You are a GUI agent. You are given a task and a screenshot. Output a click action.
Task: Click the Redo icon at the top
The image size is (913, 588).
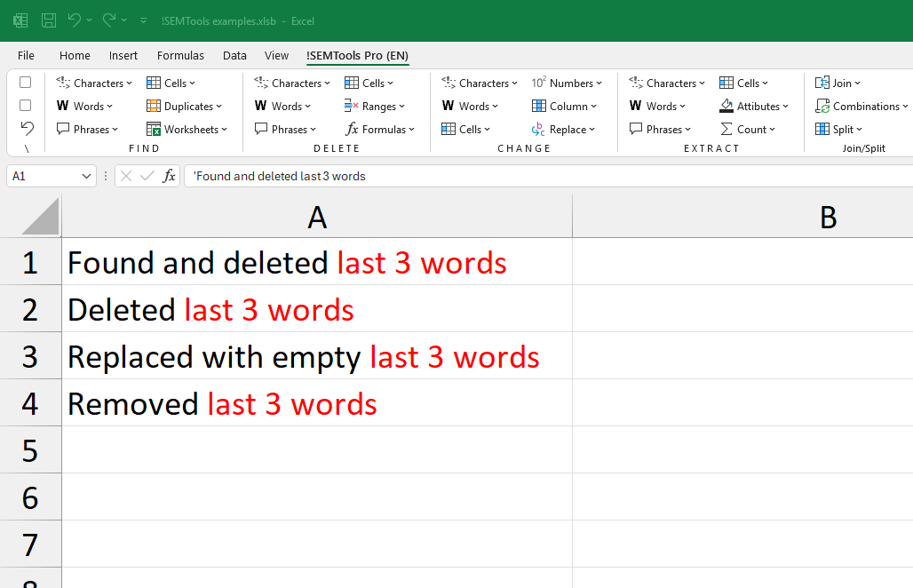(x=112, y=20)
